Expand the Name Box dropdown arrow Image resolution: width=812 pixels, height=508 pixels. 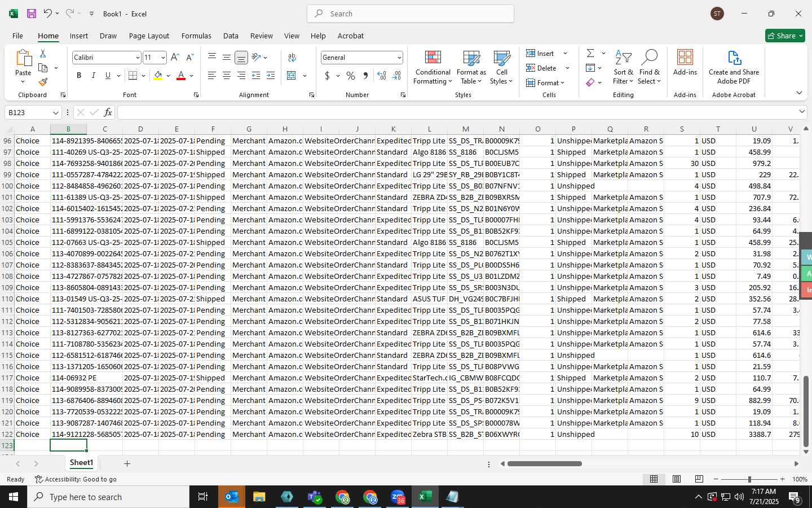pyautogui.click(x=55, y=112)
